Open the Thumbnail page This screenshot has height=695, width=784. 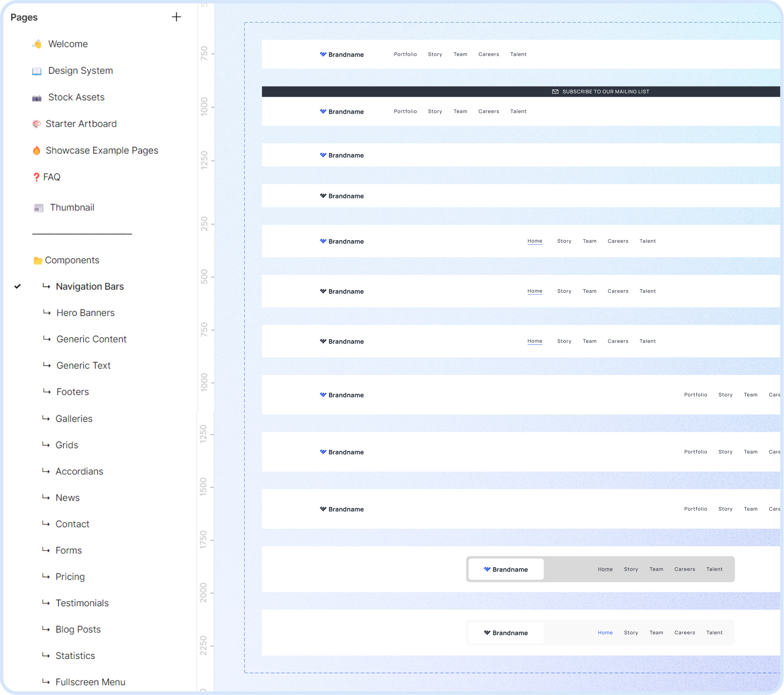coord(72,208)
